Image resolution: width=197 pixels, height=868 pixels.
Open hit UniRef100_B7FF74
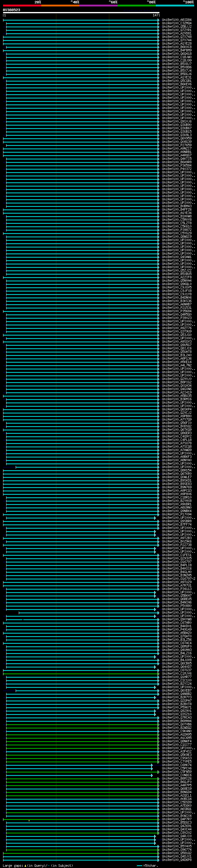click(177, 524)
